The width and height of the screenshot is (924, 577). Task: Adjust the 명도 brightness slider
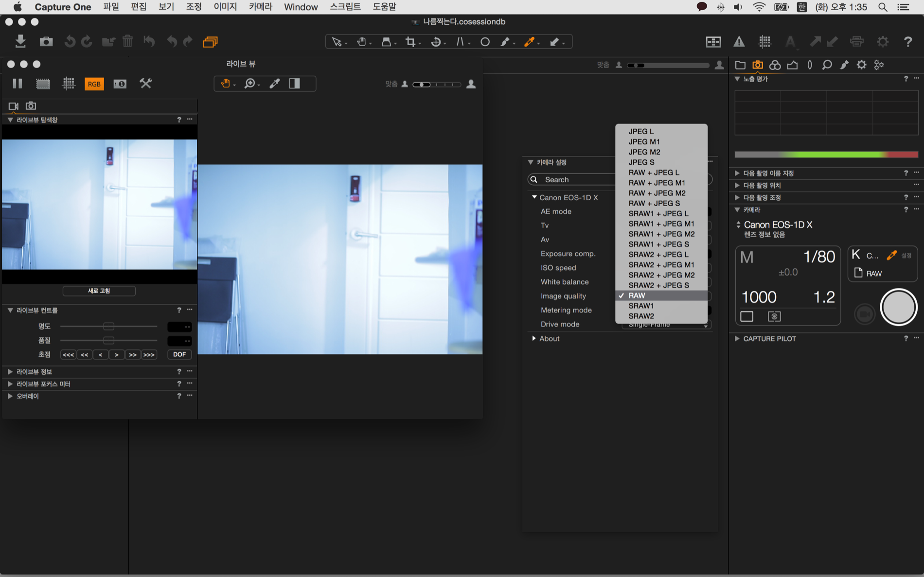[x=108, y=326]
